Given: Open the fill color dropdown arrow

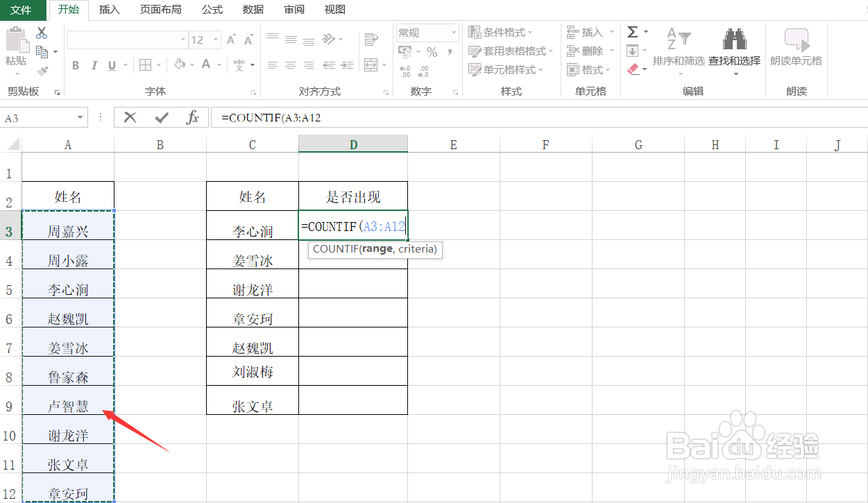Looking at the screenshot, I should (x=192, y=65).
